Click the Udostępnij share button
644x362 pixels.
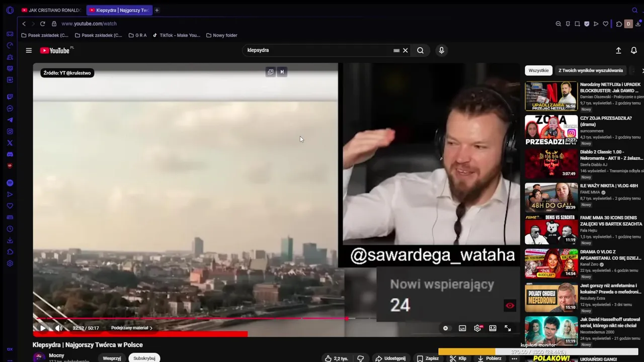(x=390, y=358)
